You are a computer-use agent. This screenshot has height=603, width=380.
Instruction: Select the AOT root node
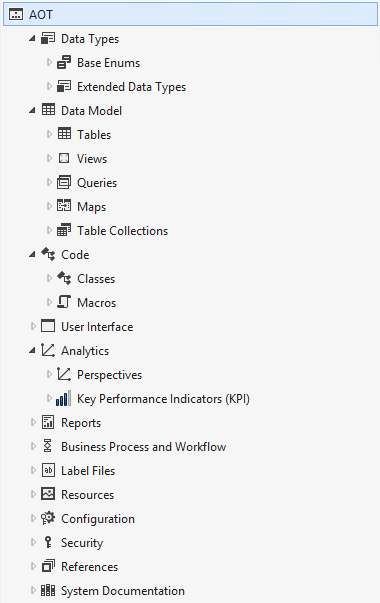[190, 14]
